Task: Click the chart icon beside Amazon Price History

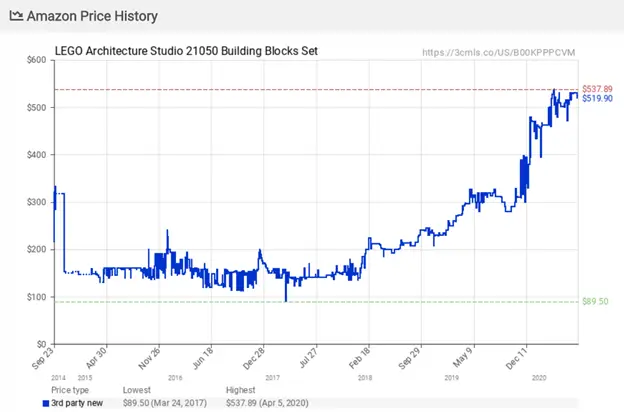Action: coord(16,16)
